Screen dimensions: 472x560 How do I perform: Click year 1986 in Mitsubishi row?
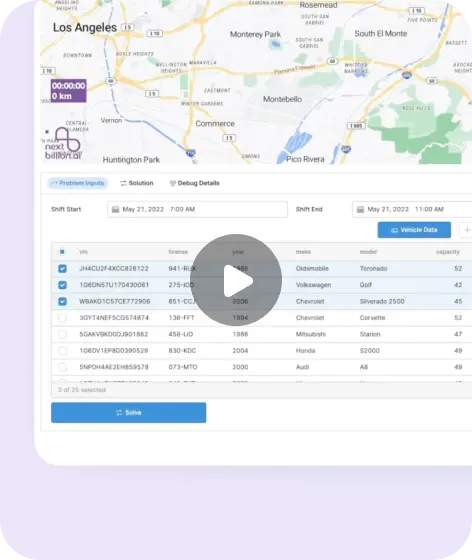240,334
